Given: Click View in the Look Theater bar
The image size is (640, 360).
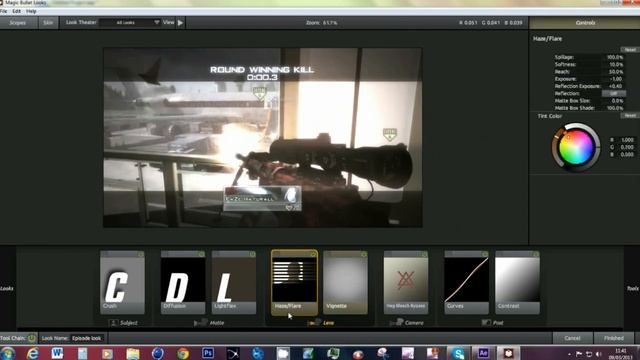Looking at the screenshot, I should (x=169, y=22).
